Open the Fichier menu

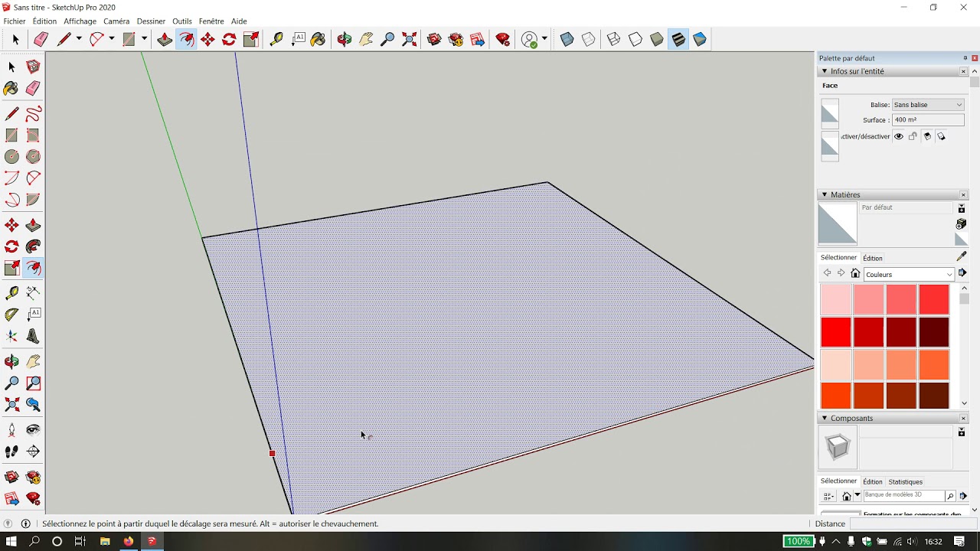tap(15, 21)
